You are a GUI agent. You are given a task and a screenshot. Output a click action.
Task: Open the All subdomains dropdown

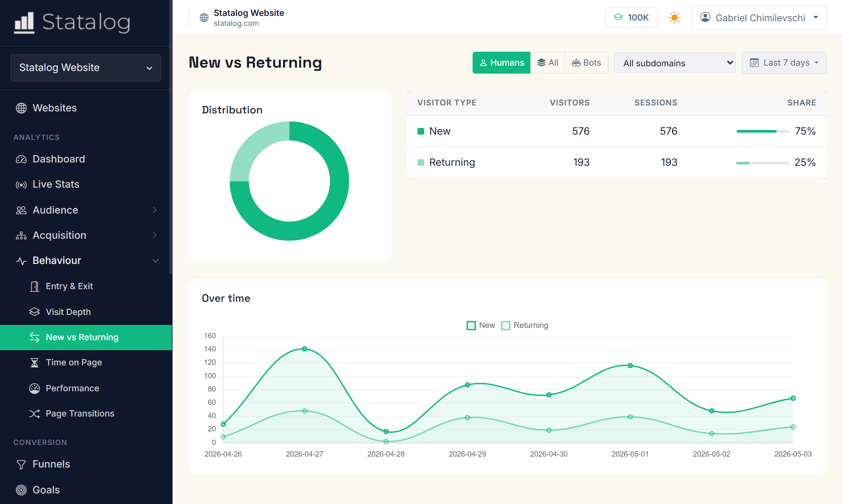675,63
